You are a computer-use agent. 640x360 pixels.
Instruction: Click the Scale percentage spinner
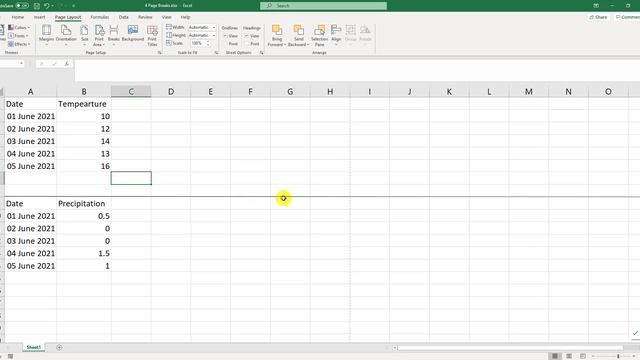pyautogui.click(x=208, y=43)
